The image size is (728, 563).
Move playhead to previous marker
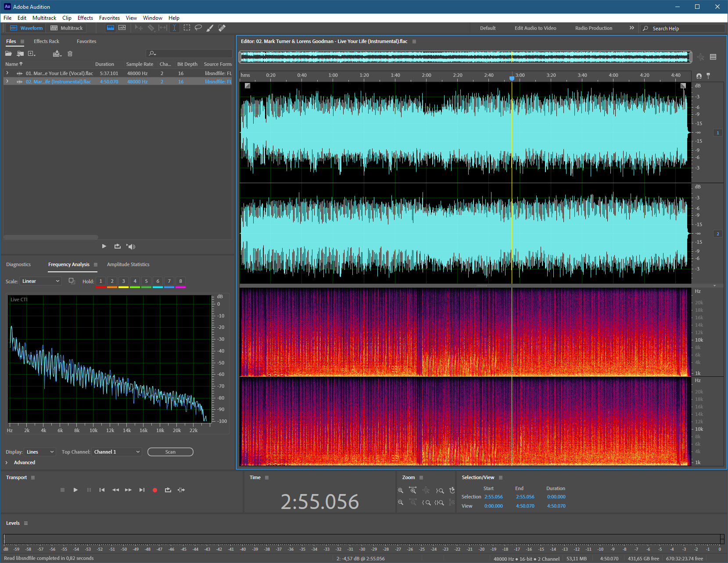tap(102, 490)
